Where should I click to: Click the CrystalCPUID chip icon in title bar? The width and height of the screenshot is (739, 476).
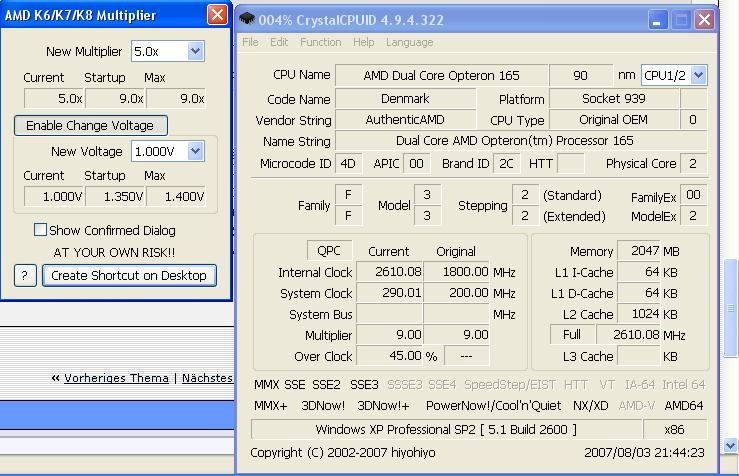(247, 19)
